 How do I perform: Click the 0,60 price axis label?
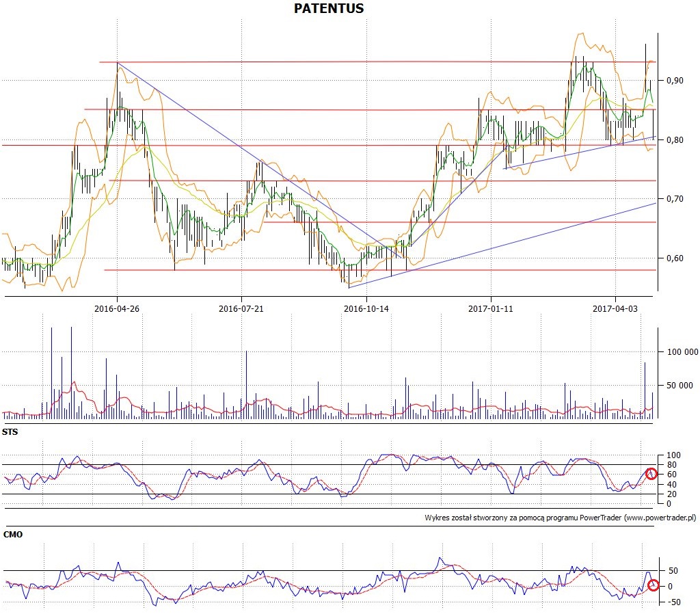(675, 258)
